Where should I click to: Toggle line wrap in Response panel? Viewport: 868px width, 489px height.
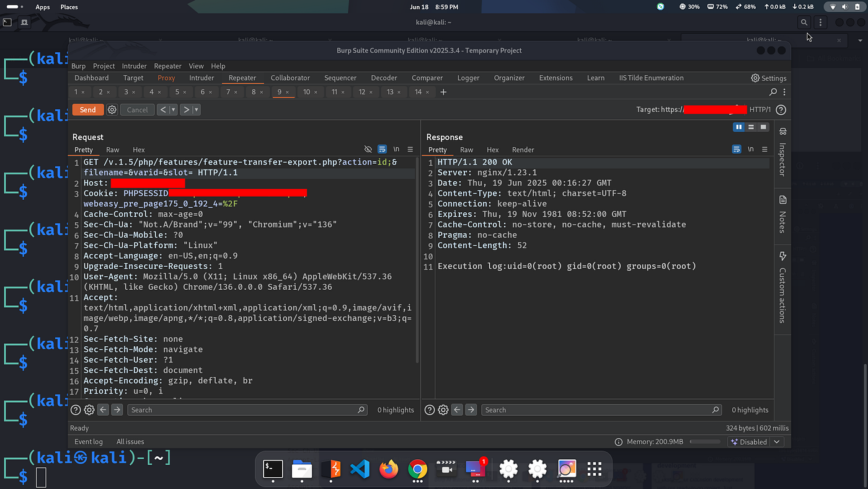click(737, 150)
